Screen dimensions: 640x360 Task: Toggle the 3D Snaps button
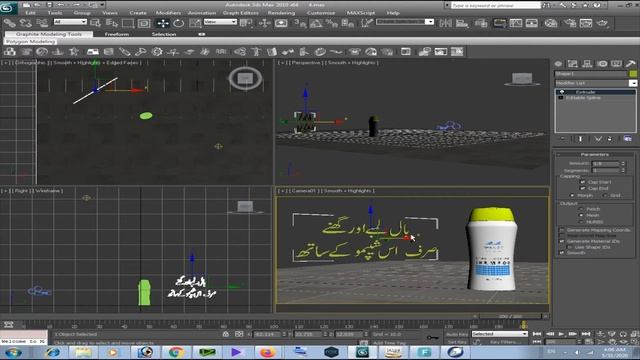coord(300,23)
